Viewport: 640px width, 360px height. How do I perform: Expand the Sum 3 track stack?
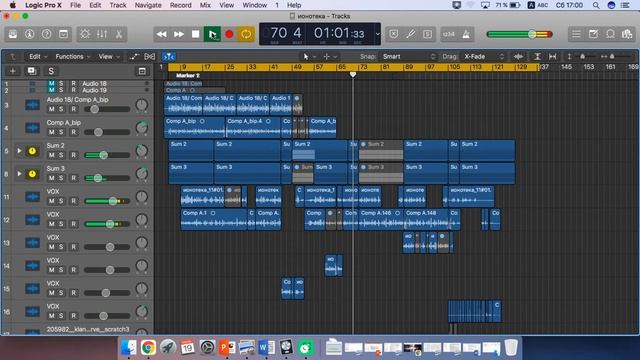[19, 173]
